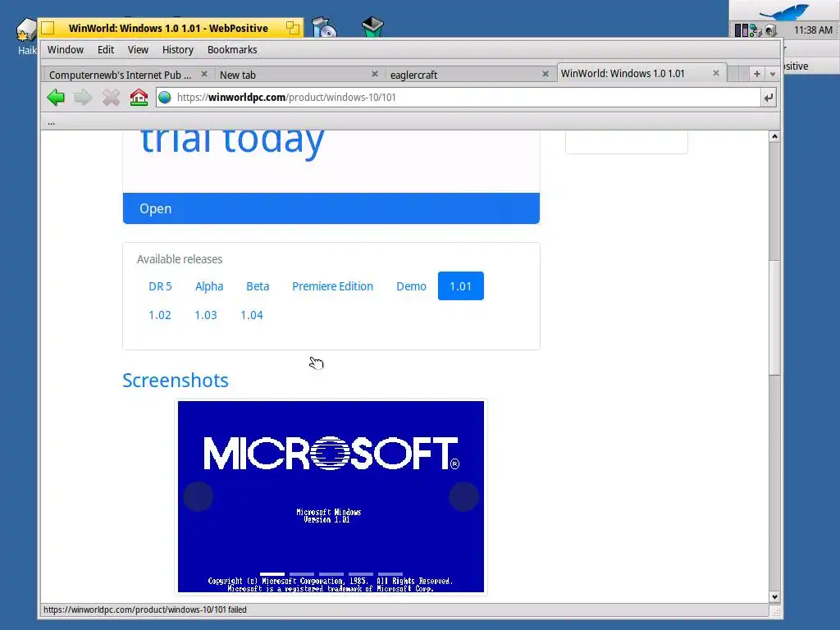Open a new tab with plus button
Image resolution: width=840 pixels, height=630 pixels.
click(756, 74)
